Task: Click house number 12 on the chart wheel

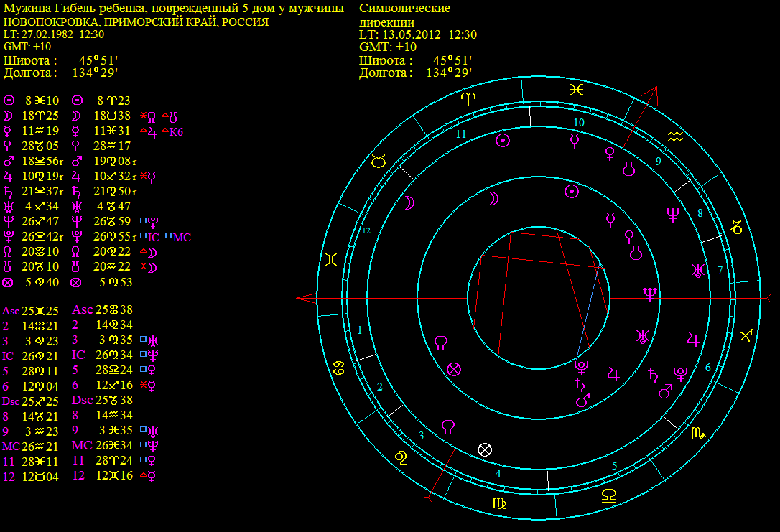Action: pos(366,230)
